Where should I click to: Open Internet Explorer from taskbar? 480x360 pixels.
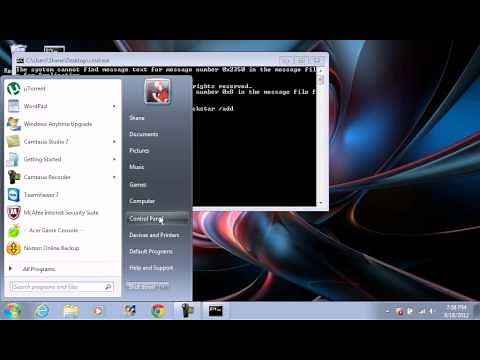(x=42, y=311)
